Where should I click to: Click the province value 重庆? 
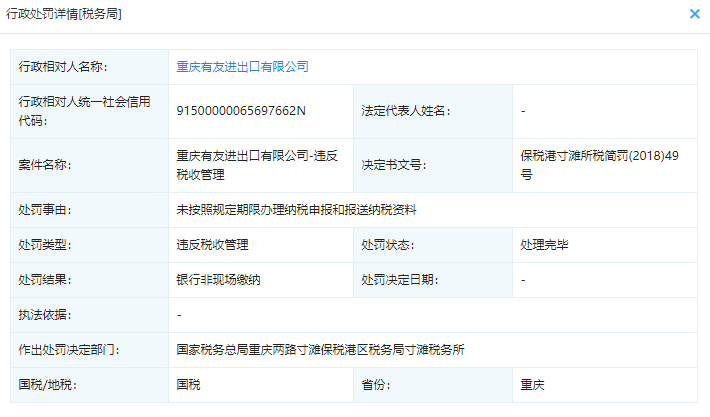pyautogui.click(x=532, y=385)
